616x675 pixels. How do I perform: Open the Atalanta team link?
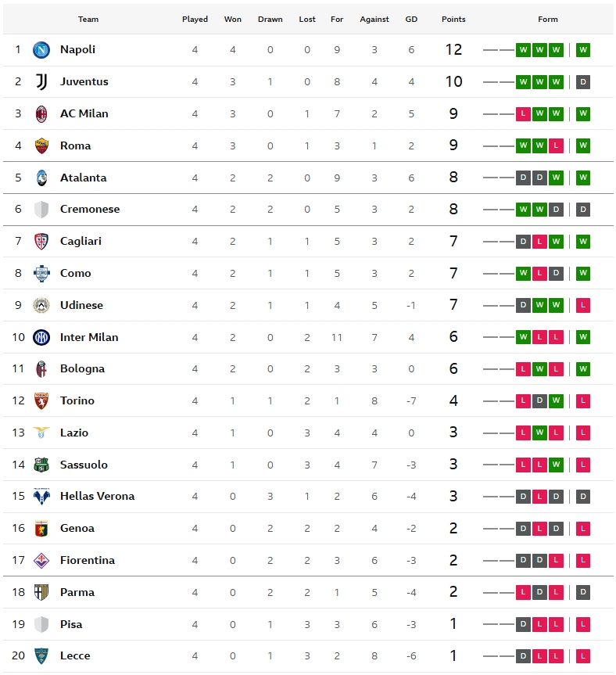tap(83, 178)
